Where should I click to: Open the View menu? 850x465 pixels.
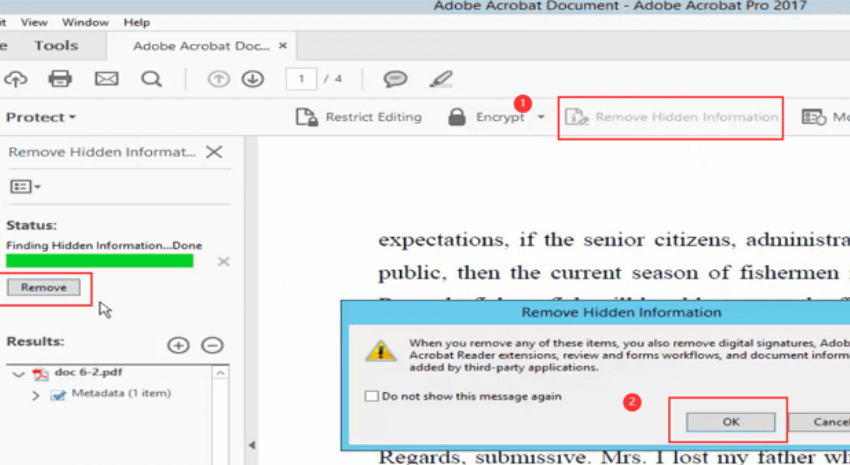[34, 22]
